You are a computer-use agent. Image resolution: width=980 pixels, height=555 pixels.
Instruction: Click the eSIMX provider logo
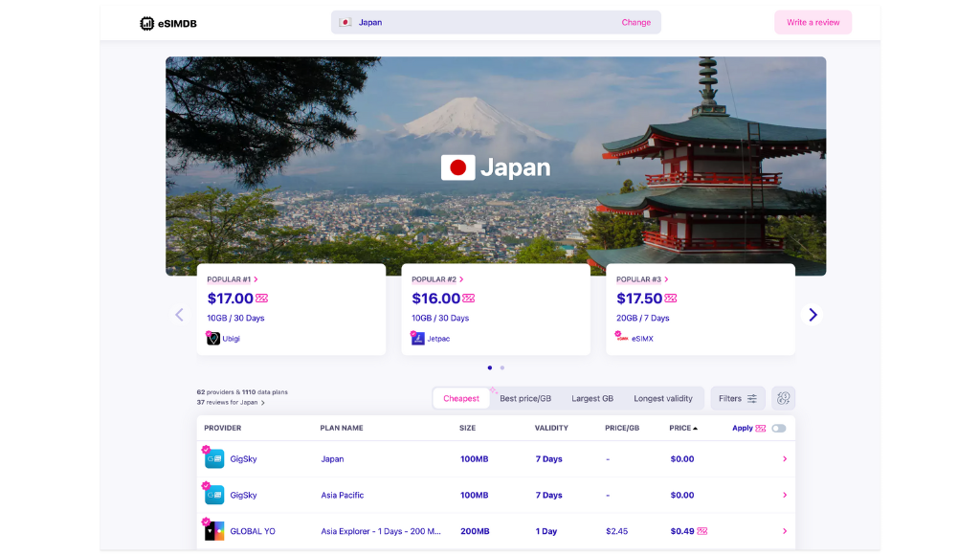point(622,338)
